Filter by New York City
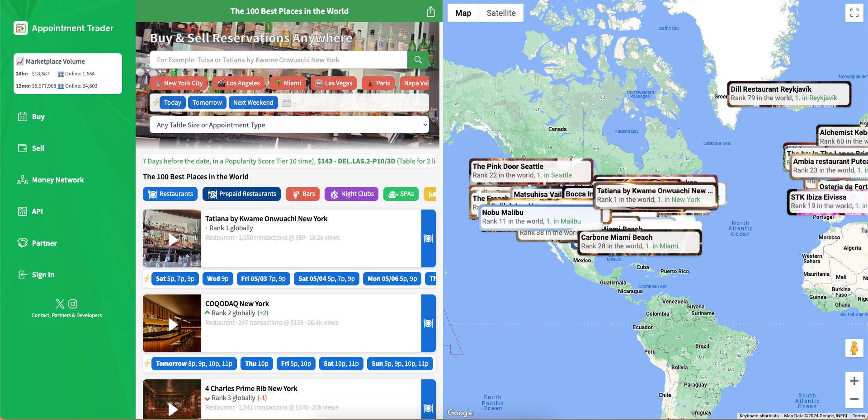This screenshot has width=868, height=420. [x=179, y=83]
